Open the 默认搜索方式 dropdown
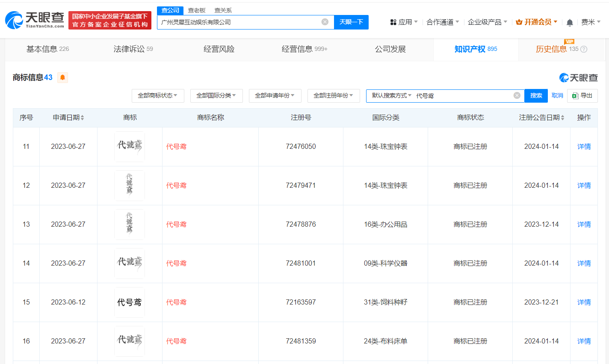This screenshot has height=364, width=609. click(x=391, y=95)
